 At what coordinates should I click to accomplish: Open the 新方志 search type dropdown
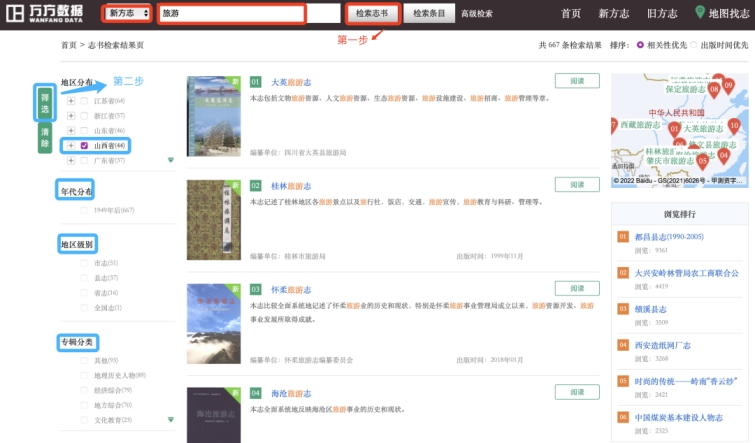point(128,14)
